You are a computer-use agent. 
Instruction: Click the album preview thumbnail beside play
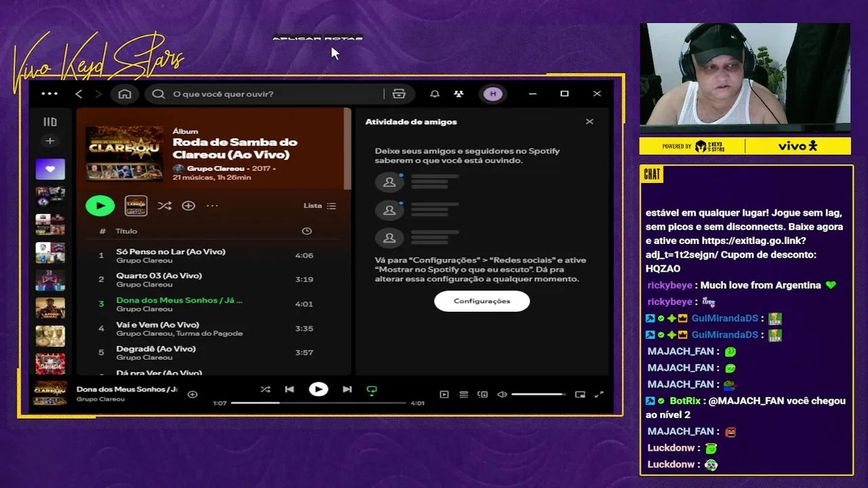pos(136,205)
